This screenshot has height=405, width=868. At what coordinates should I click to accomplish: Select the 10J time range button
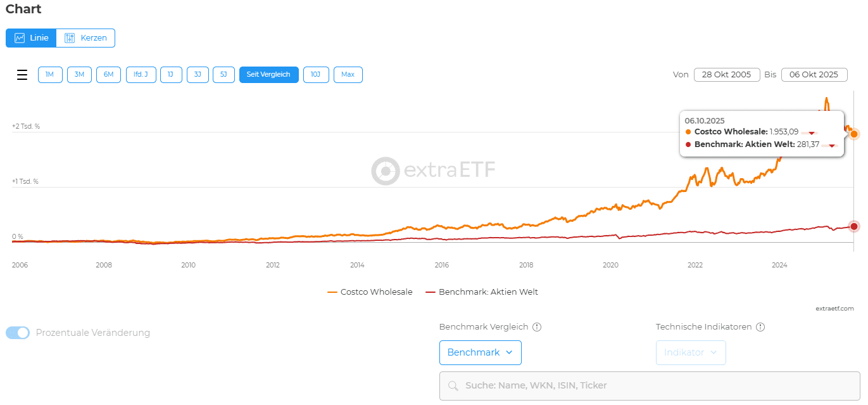315,75
